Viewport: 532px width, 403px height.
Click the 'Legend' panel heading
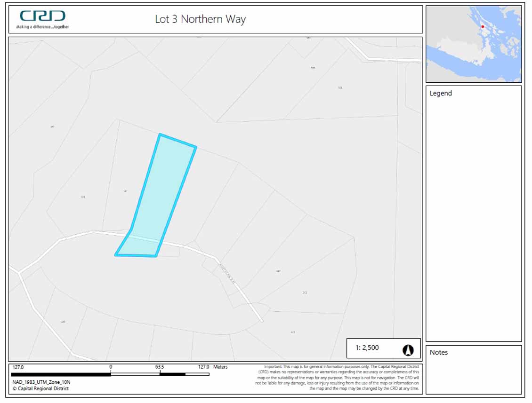[441, 94]
